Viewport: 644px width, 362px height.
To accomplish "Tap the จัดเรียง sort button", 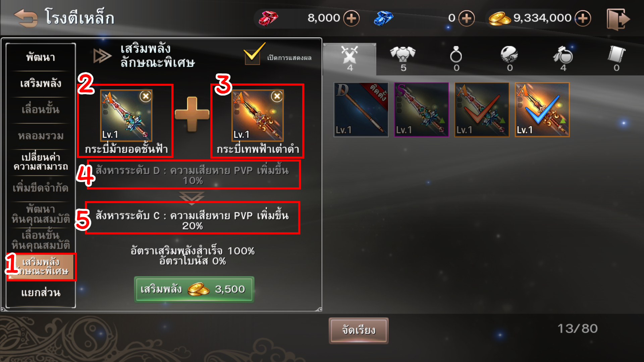I will click(359, 330).
